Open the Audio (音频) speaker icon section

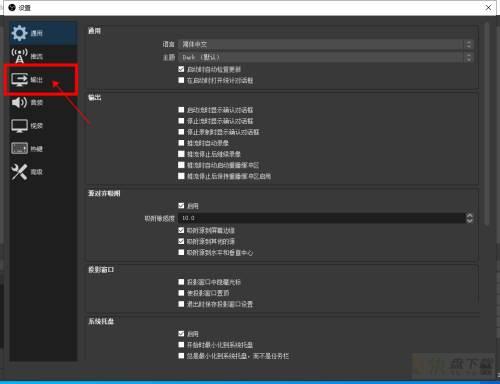19,102
